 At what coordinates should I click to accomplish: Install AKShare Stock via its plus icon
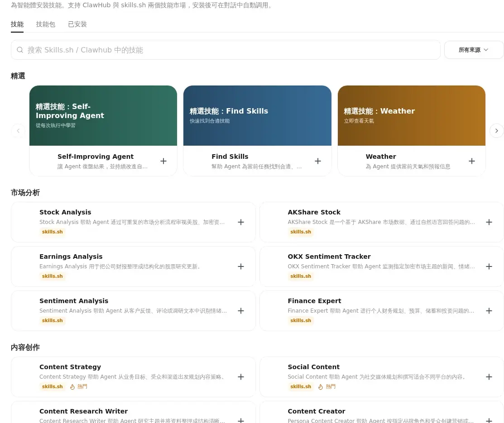[489, 222]
